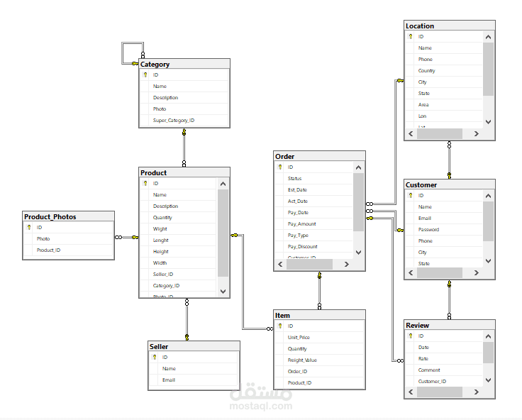Select Pay_Discount column in Order table
The height and width of the screenshot is (420, 522).
tap(313, 246)
